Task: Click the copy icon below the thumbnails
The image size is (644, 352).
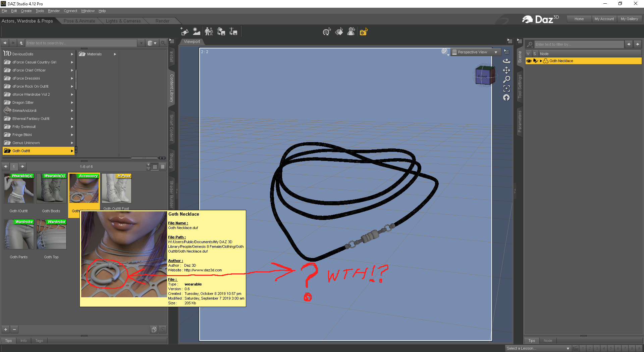Action: (154, 329)
